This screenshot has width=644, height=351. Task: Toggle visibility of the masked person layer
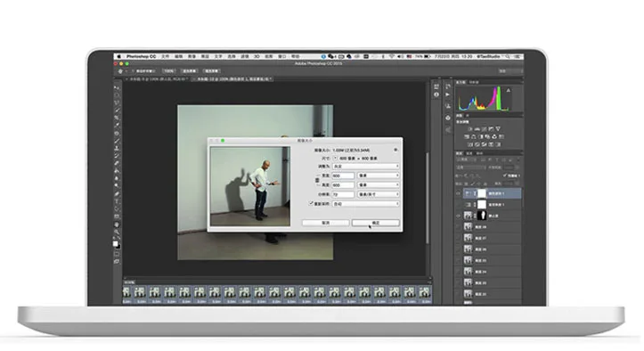point(459,216)
